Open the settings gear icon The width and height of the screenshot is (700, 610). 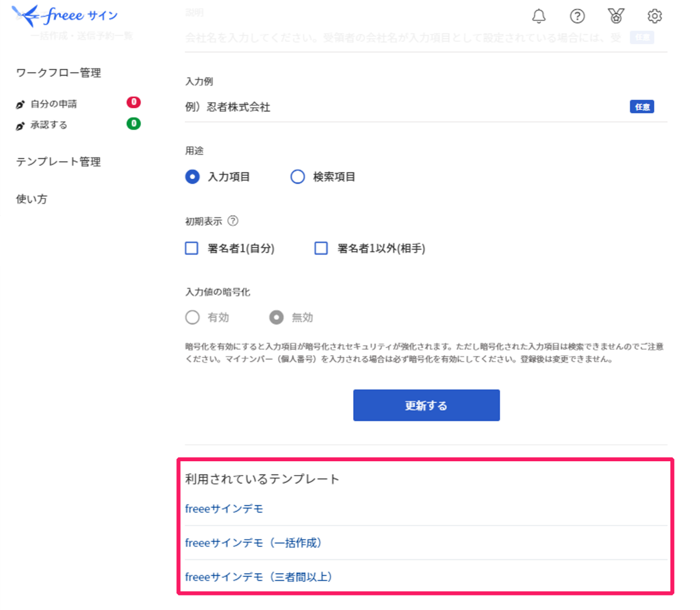click(x=655, y=16)
